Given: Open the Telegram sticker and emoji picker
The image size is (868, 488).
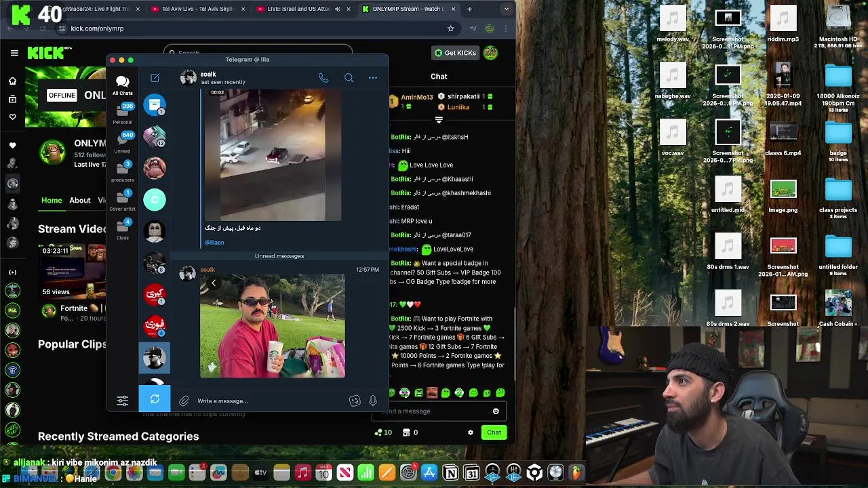Looking at the screenshot, I should click(355, 401).
